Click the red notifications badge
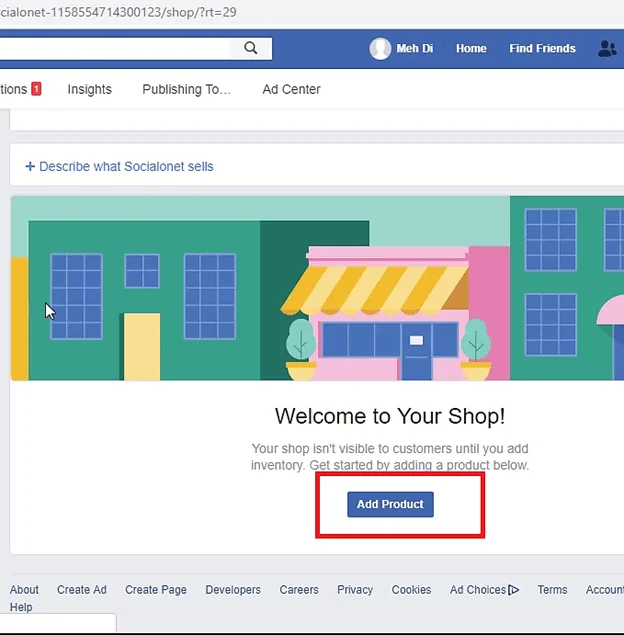This screenshot has height=635, width=624. click(x=36, y=89)
